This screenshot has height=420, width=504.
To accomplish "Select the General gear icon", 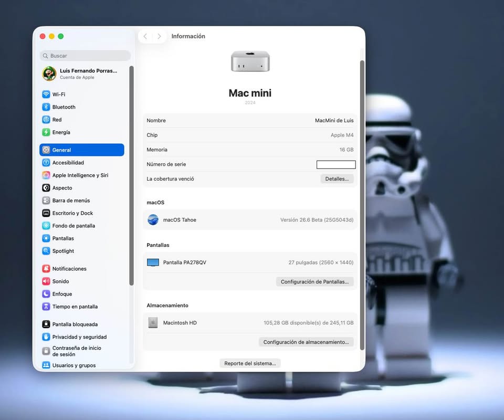I will pyautogui.click(x=46, y=150).
